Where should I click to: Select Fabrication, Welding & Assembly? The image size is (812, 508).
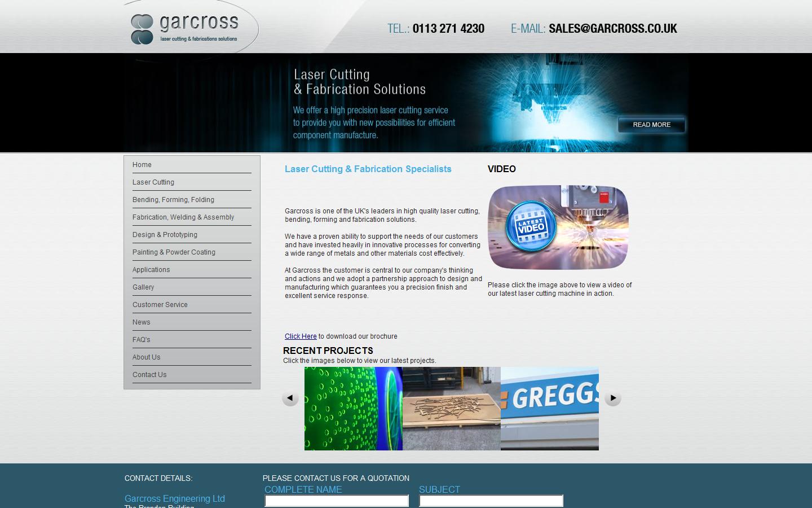click(x=183, y=217)
